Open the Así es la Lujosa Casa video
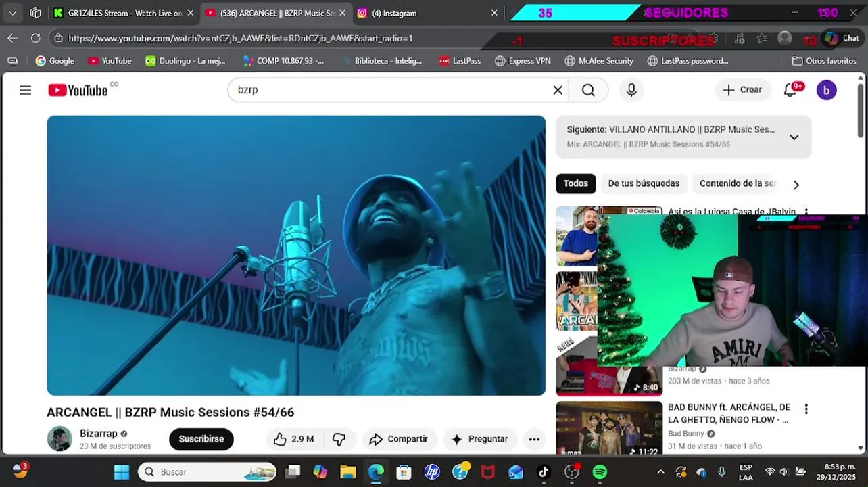This screenshot has width=868, height=487. click(x=731, y=212)
